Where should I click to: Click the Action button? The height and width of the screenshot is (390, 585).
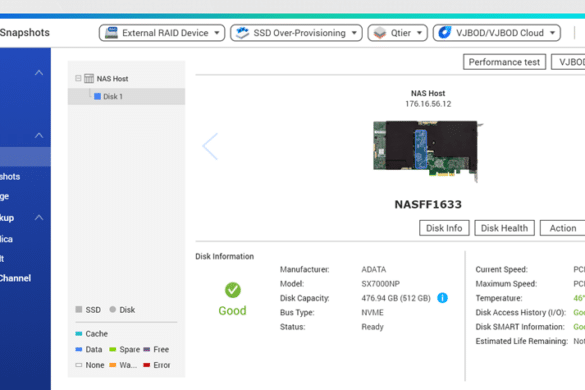[563, 228]
